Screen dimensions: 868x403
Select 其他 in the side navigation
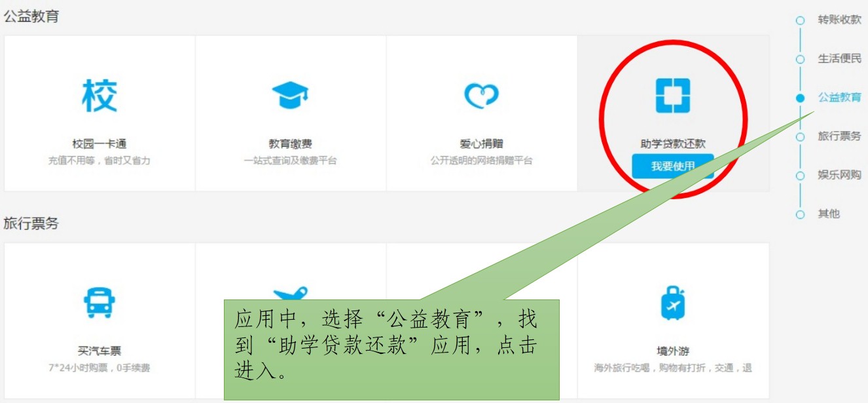coord(829,214)
